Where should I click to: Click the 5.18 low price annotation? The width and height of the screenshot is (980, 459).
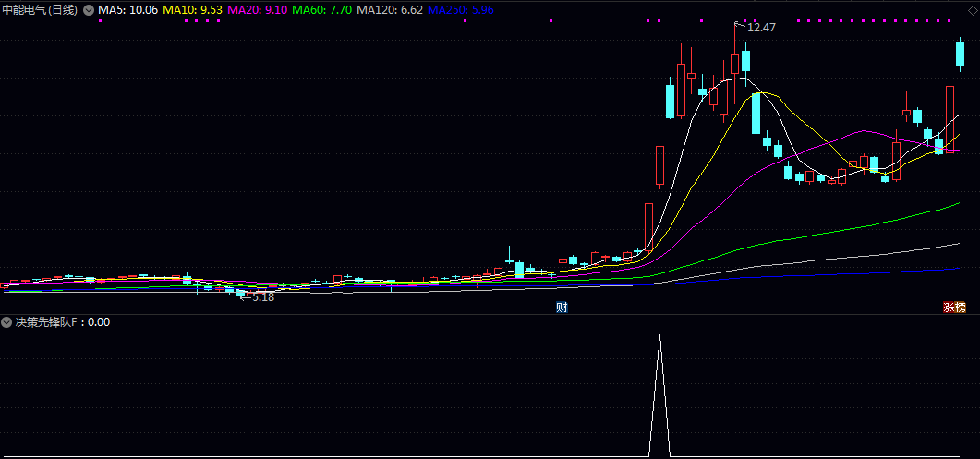click(262, 297)
